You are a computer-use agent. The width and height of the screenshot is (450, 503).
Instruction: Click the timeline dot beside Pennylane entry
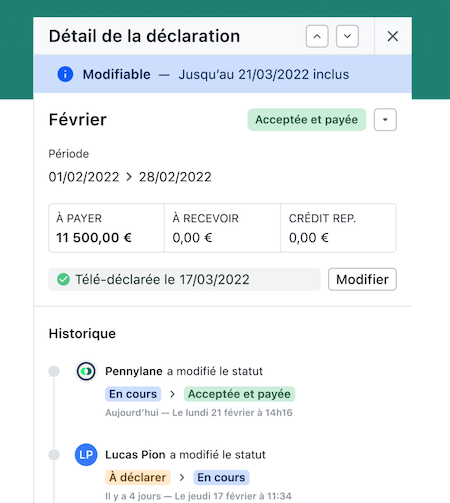54,371
